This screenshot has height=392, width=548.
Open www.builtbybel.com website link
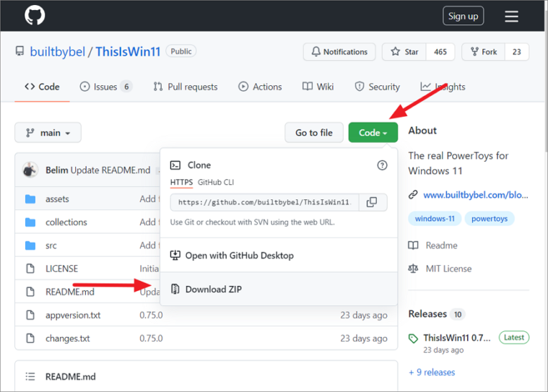click(476, 195)
